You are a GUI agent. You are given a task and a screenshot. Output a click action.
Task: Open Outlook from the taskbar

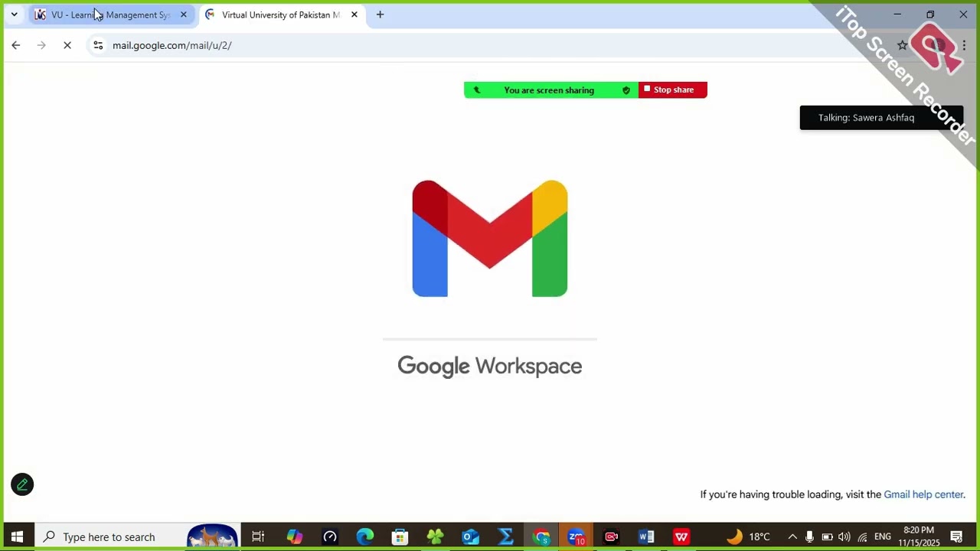(471, 536)
